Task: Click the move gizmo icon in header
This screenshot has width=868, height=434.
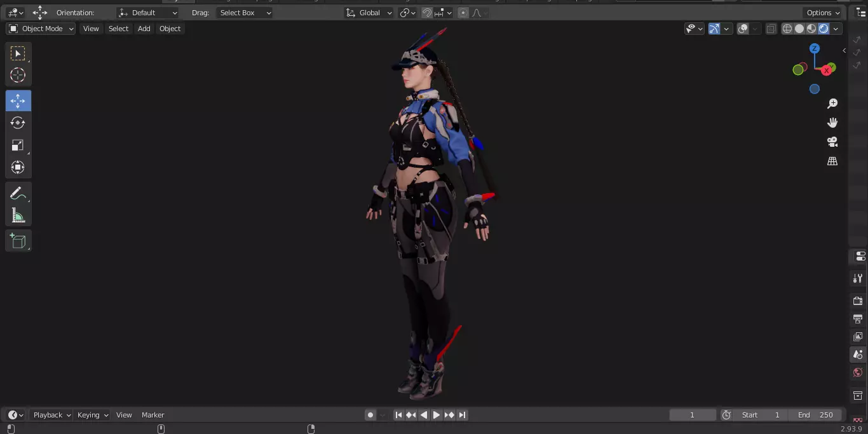Action: pyautogui.click(x=40, y=13)
